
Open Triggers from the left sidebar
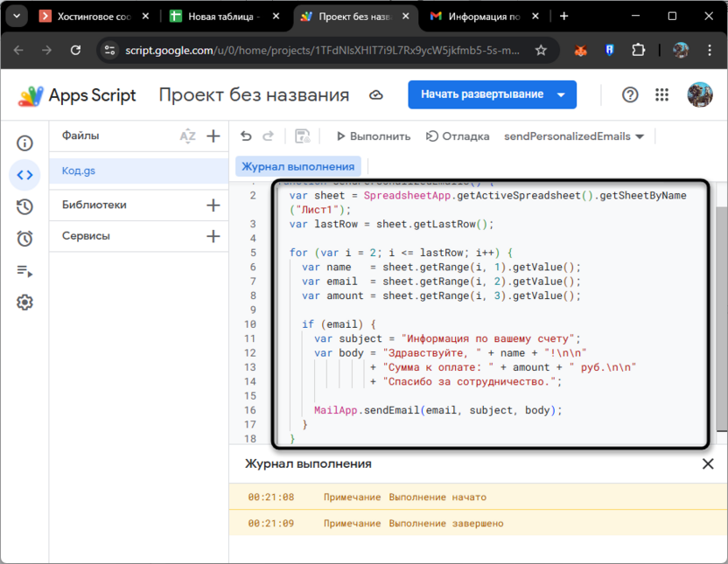click(x=24, y=238)
